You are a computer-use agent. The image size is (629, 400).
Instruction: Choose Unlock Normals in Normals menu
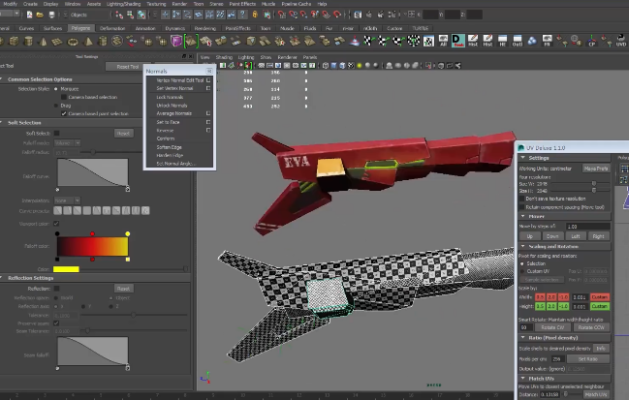coord(172,106)
